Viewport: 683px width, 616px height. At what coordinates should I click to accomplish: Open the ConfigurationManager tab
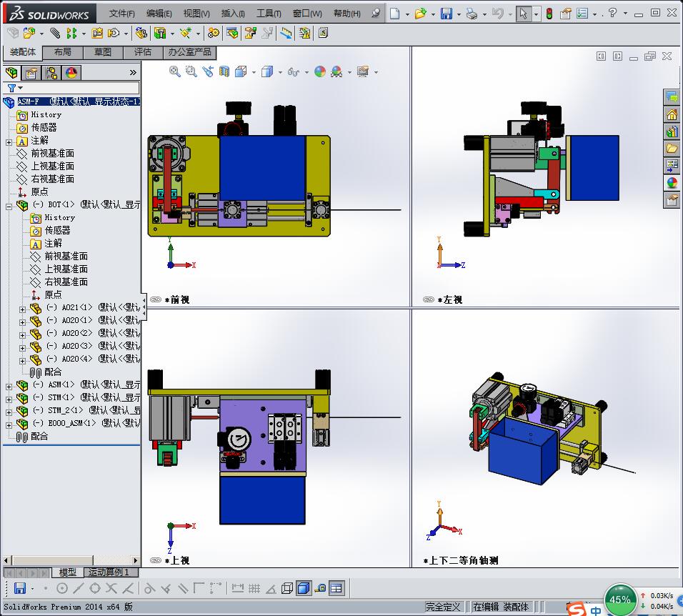pos(51,73)
